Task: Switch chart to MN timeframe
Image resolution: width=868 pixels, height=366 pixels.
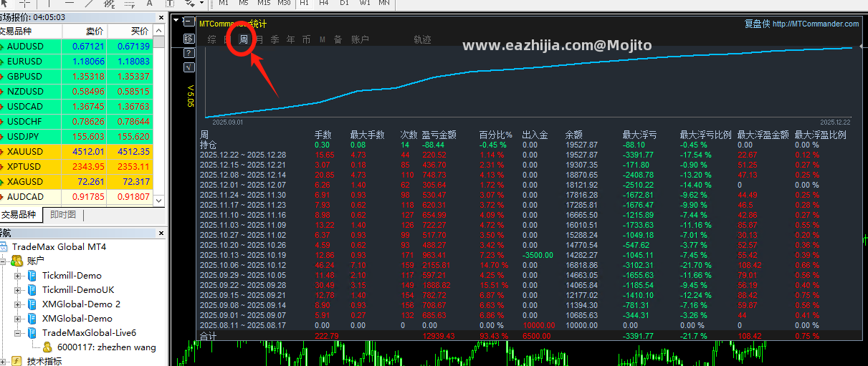Action: (384, 3)
